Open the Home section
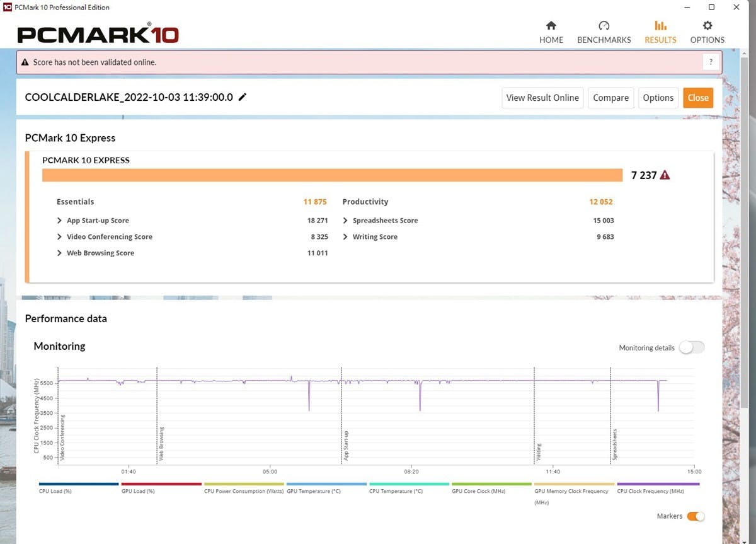Screen dimensions: 756x544 tap(551, 32)
